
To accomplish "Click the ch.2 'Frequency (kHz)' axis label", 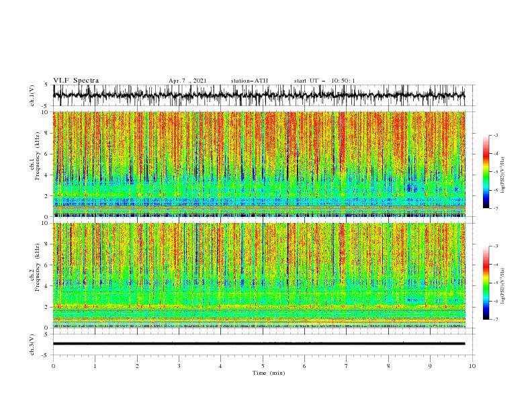I will click(37, 267).
